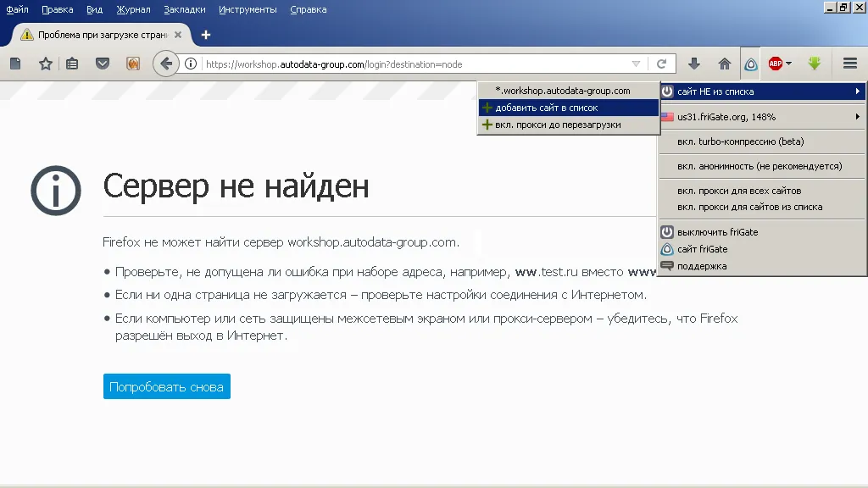The height and width of the screenshot is (488, 868).
Task: Show bookmarks list icon
Action: [72, 64]
